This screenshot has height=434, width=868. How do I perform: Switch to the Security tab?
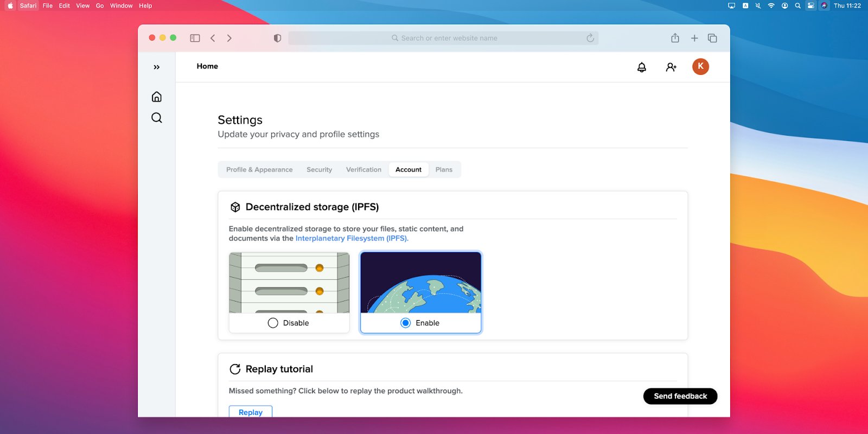319,170
